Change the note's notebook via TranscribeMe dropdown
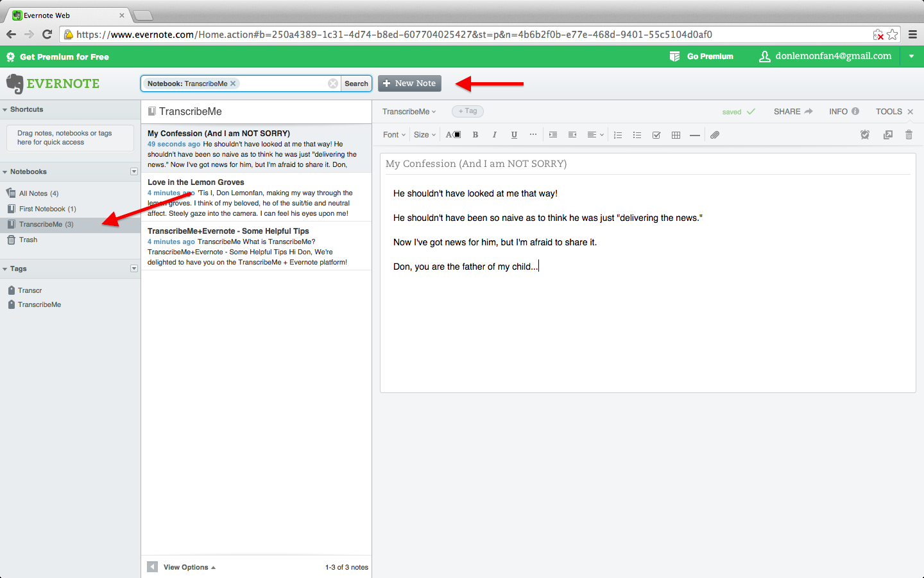Screen dimensions: 924x578 (x=409, y=112)
